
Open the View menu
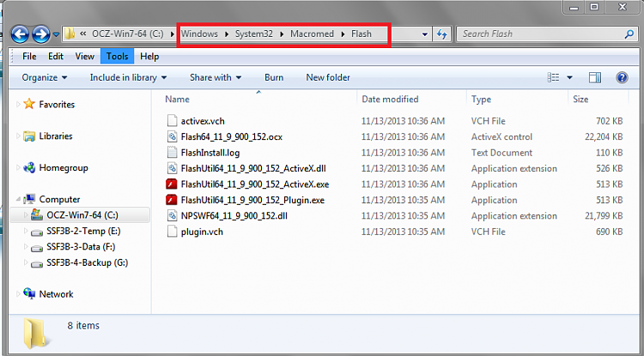pos(85,57)
